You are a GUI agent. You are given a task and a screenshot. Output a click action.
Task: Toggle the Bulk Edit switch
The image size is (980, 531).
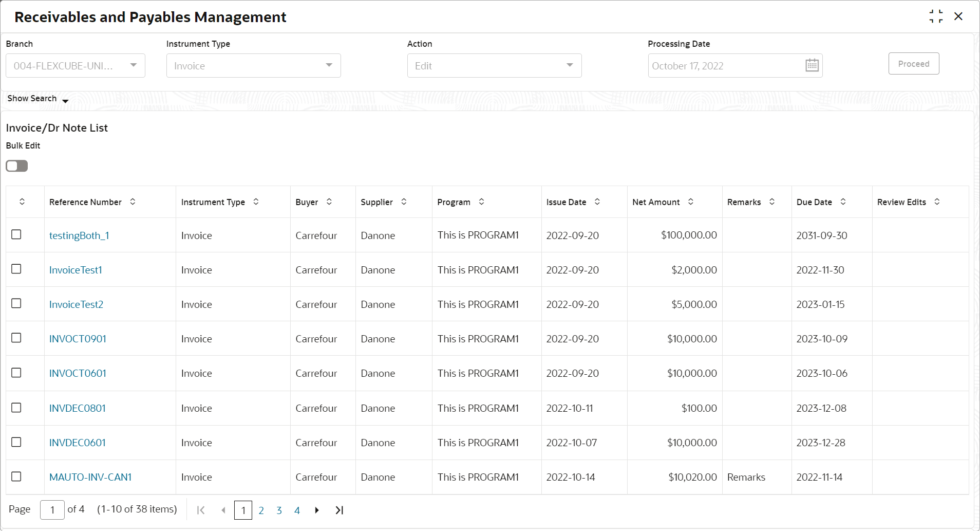coord(17,166)
